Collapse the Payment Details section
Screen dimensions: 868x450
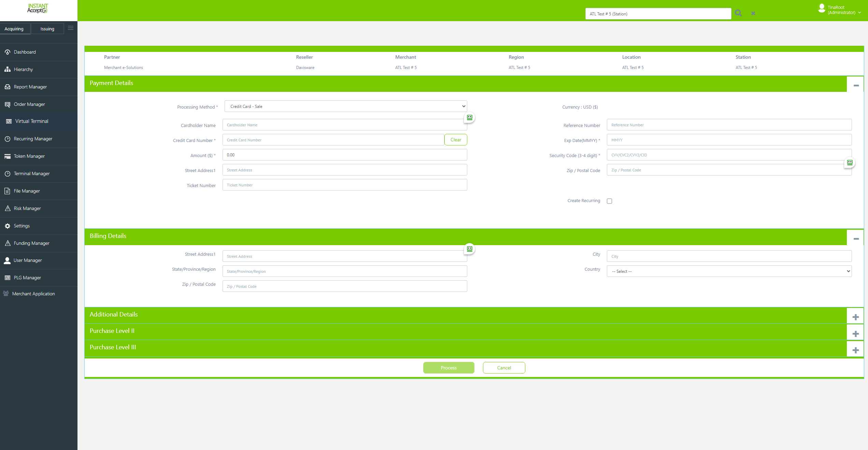click(856, 85)
